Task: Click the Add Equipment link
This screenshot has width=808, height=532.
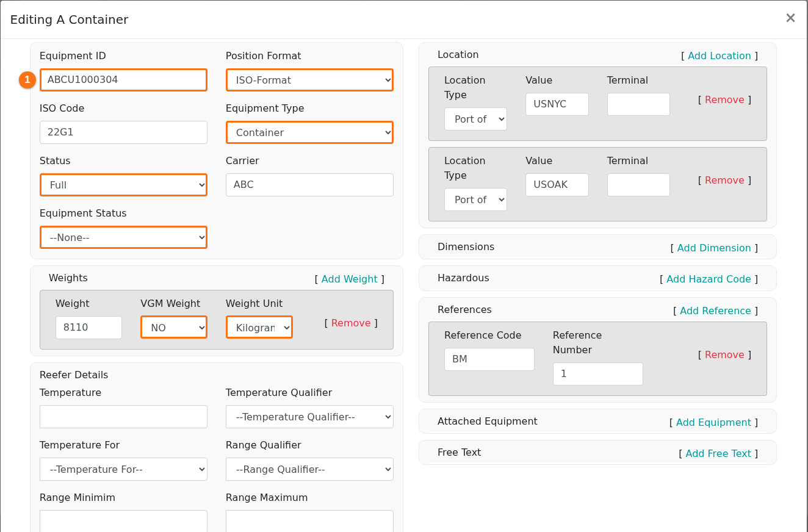Action: (x=713, y=423)
